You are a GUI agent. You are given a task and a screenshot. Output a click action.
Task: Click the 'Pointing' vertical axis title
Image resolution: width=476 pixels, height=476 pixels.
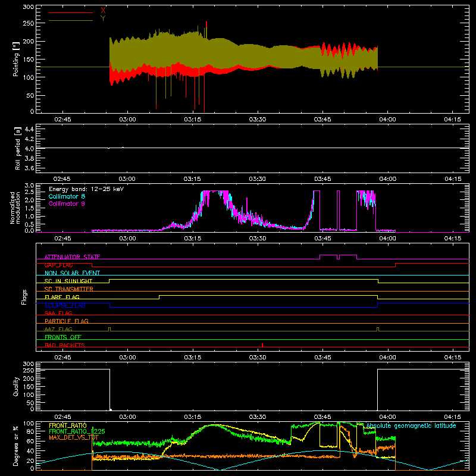point(16,59)
